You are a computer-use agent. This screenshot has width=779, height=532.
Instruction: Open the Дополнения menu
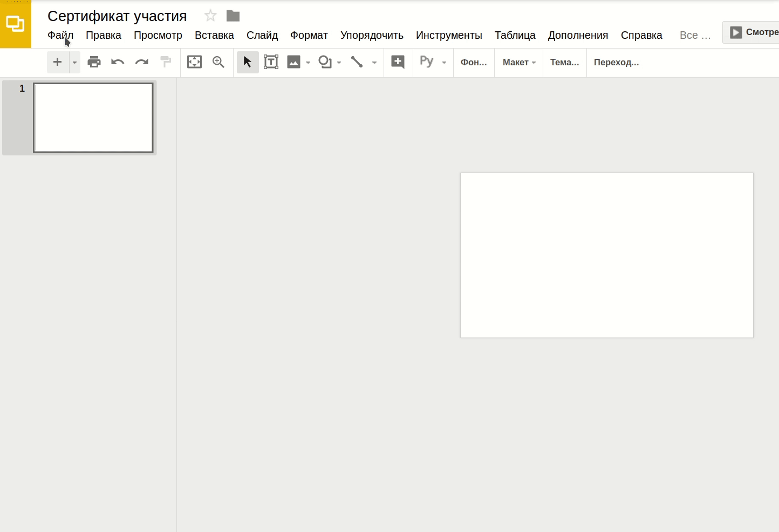(578, 35)
